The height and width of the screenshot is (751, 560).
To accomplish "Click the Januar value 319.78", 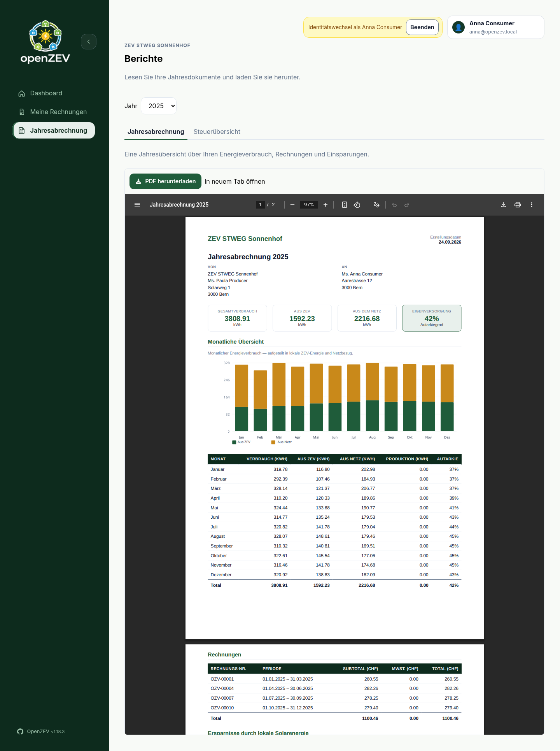I will click(280, 470).
